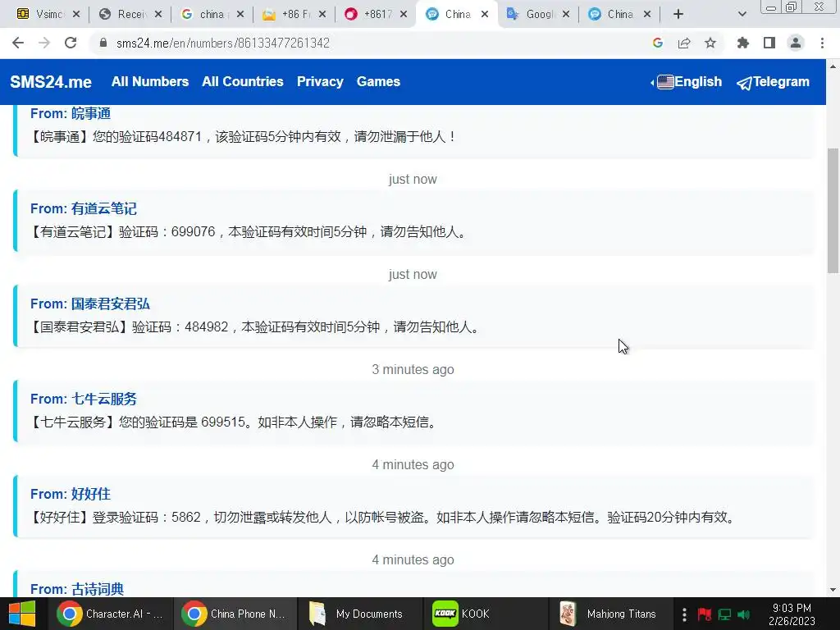Close the Vsimc tab
The height and width of the screenshot is (630, 840).
point(76,15)
